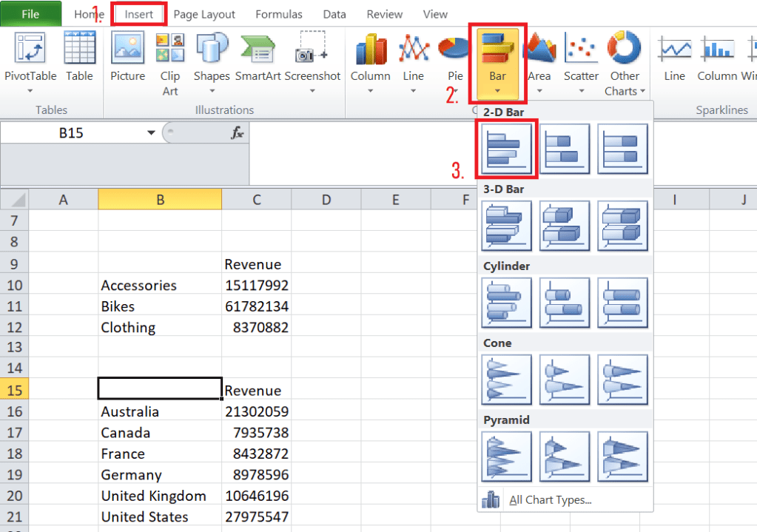Expand the Column chart dropdown
Screen dimensions: 757x532
370,91
